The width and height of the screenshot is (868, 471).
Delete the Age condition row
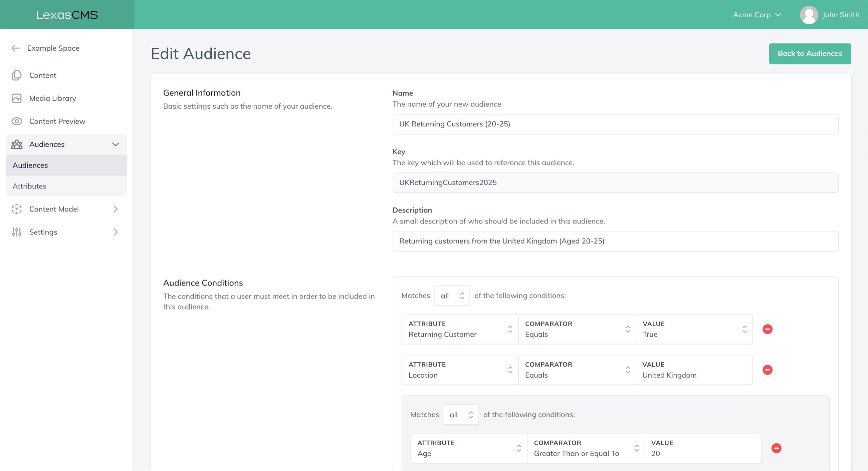point(776,448)
